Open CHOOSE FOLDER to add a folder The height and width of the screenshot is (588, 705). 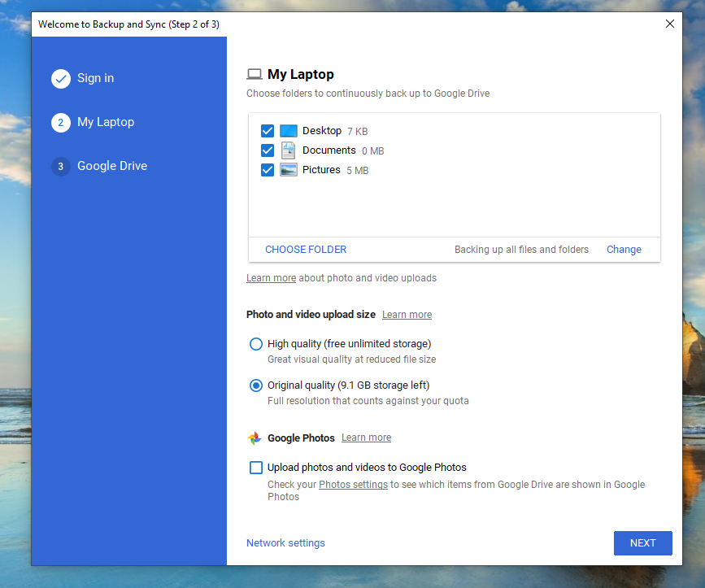tap(306, 250)
